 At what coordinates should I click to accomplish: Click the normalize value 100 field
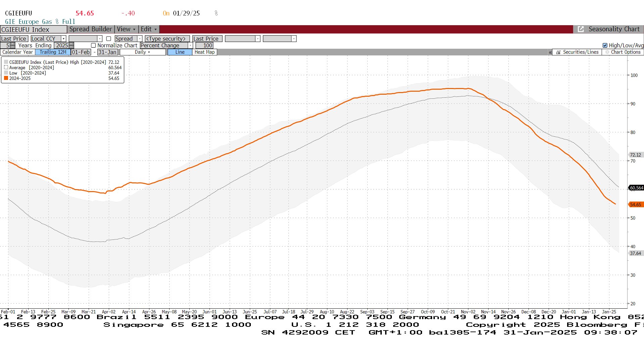coord(204,45)
